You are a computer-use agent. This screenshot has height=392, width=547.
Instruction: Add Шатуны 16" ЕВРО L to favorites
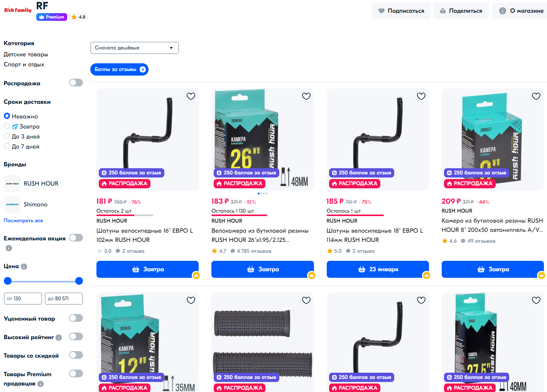[191, 96]
